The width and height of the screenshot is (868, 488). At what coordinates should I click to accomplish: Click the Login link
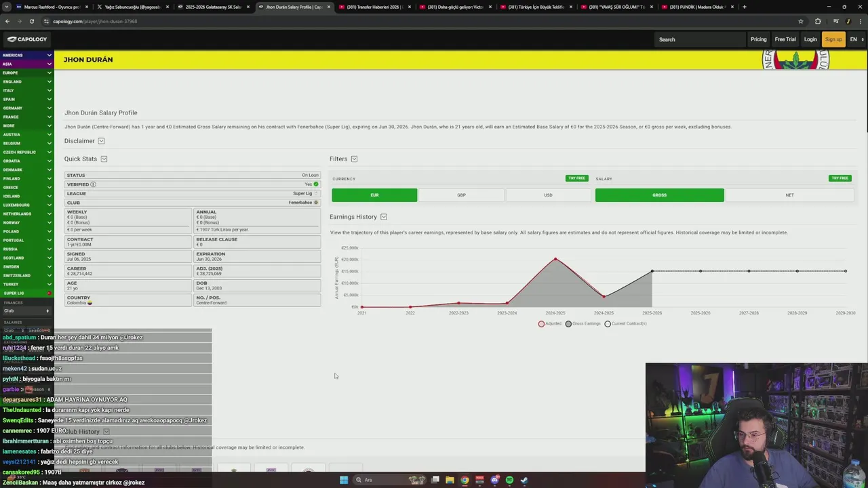tap(810, 39)
